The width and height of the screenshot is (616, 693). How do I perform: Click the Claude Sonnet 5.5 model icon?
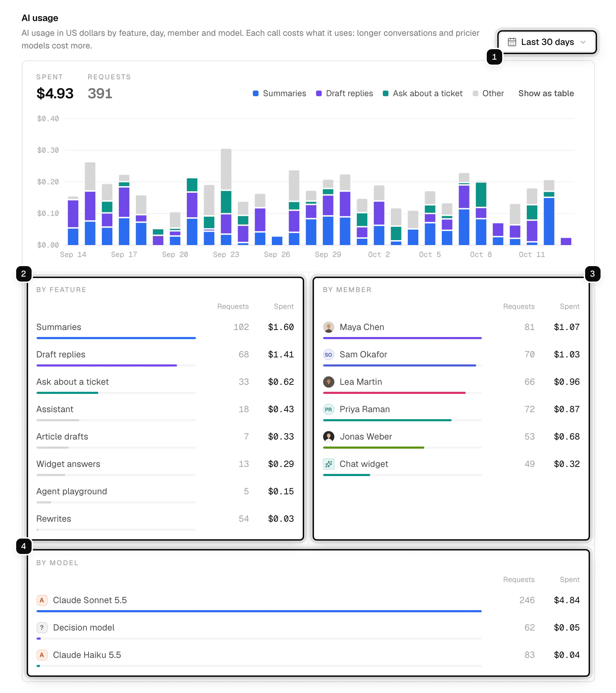(x=42, y=600)
